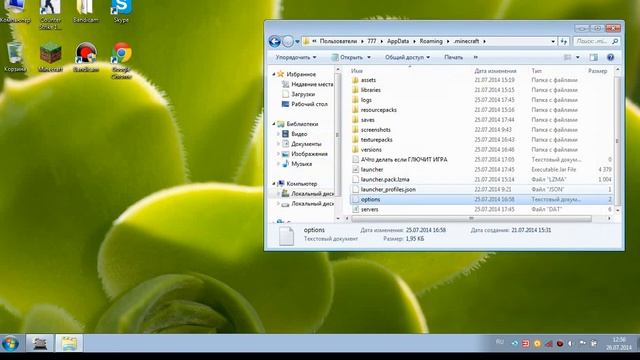640x360 pixels.
Task: Click the search magnifier icon
Action: click(x=615, y=41)
